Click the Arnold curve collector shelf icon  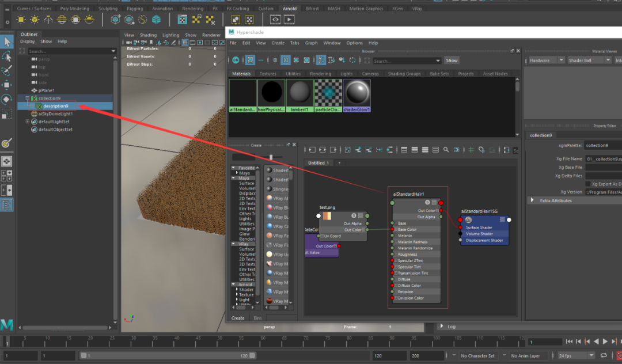pyautogui.click(x=142, y=20)
